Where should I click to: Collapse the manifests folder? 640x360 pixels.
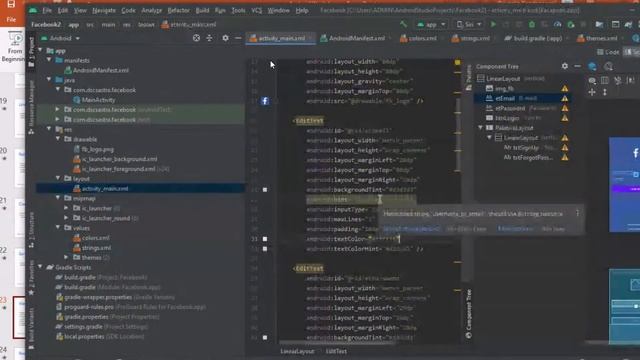(x=49, y=60)
